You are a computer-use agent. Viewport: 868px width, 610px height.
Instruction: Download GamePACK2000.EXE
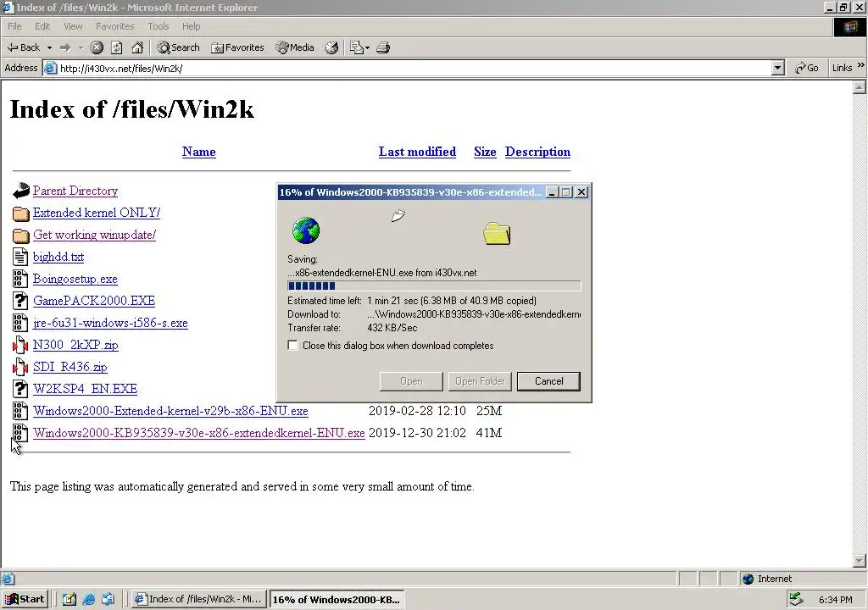93,301
